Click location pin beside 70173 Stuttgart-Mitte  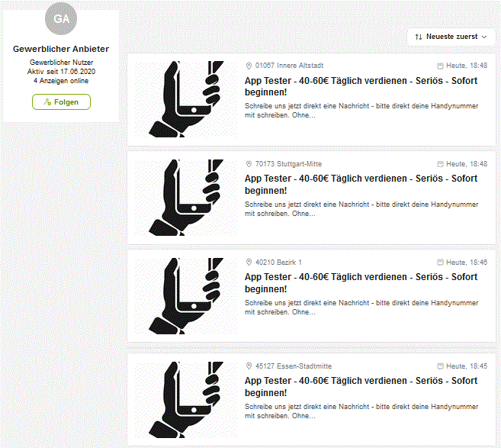pos(249,164)
